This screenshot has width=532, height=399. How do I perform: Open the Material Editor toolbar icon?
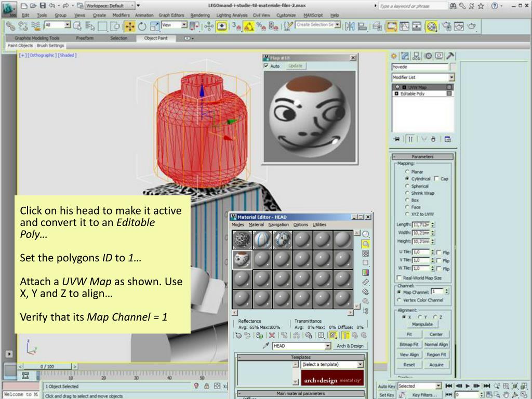[x=432, y=26]
